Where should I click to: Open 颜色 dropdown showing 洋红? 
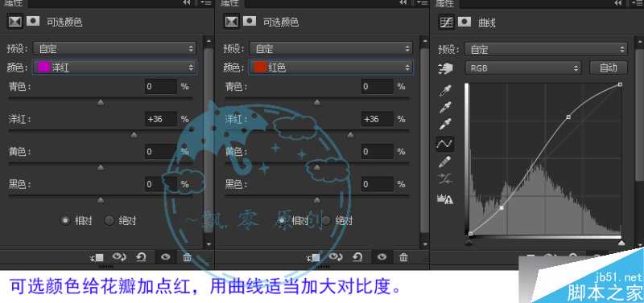pyautogui.click(x=115, y=68)
